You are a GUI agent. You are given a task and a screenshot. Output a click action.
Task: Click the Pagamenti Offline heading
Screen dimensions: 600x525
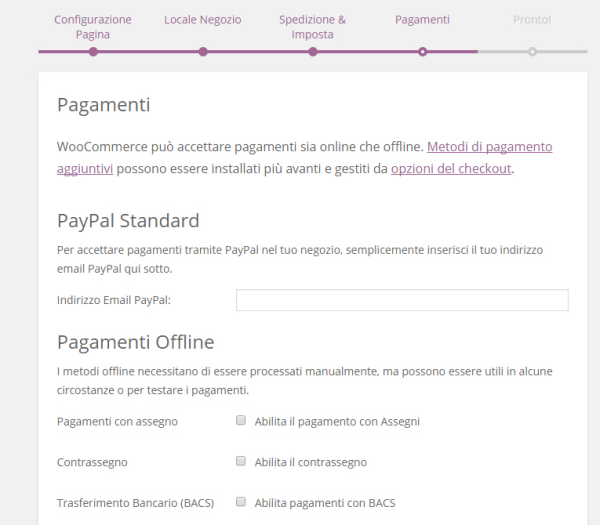pos(135,342)
